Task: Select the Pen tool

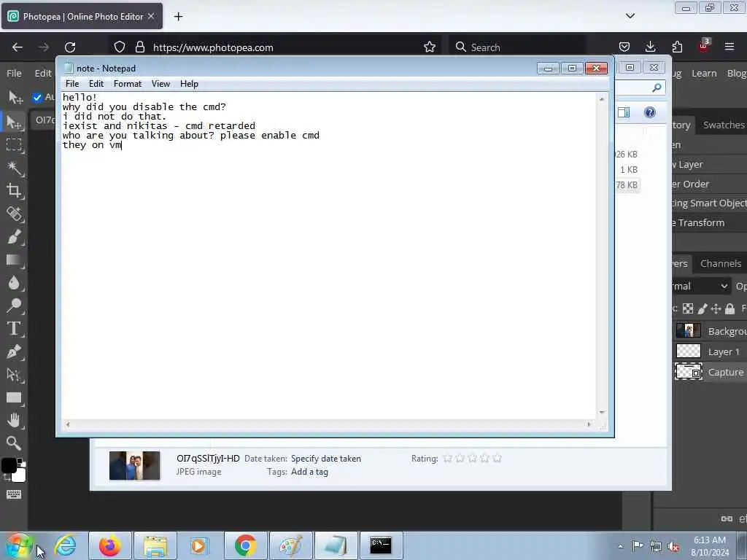Action: click(x=14, y=351)
